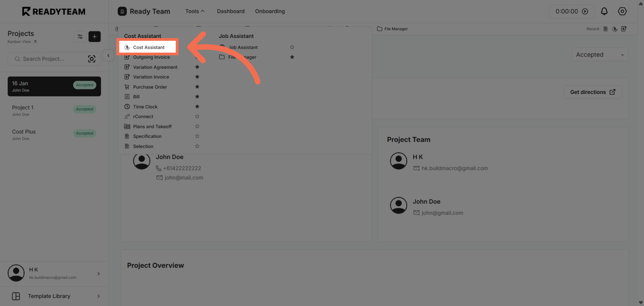Open File Manager folder icon in toolbar
644x306 pixels.
[379, 29]
